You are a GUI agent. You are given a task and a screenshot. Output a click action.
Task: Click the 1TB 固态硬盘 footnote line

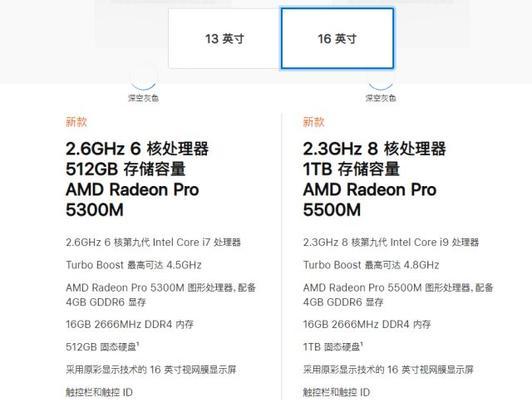(x=333, y=347)
